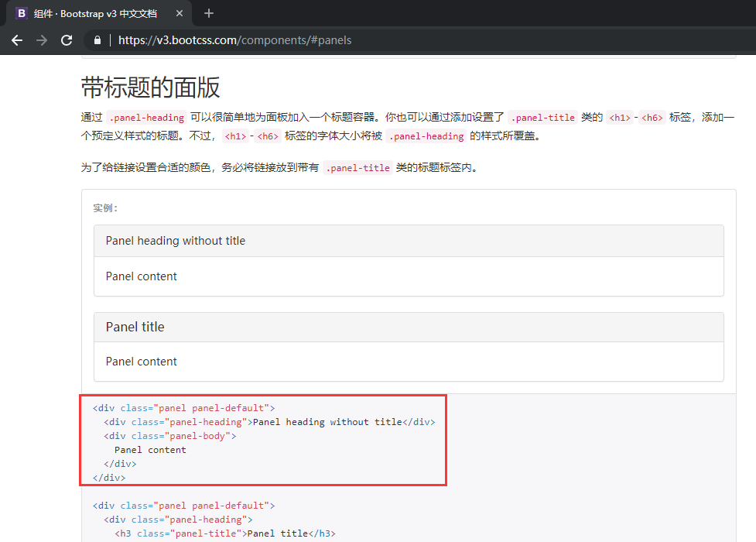Click code line div class="panel-body"
Viewport: 756px width, 542px height.
pyautogui.click(x=170, y=436)
